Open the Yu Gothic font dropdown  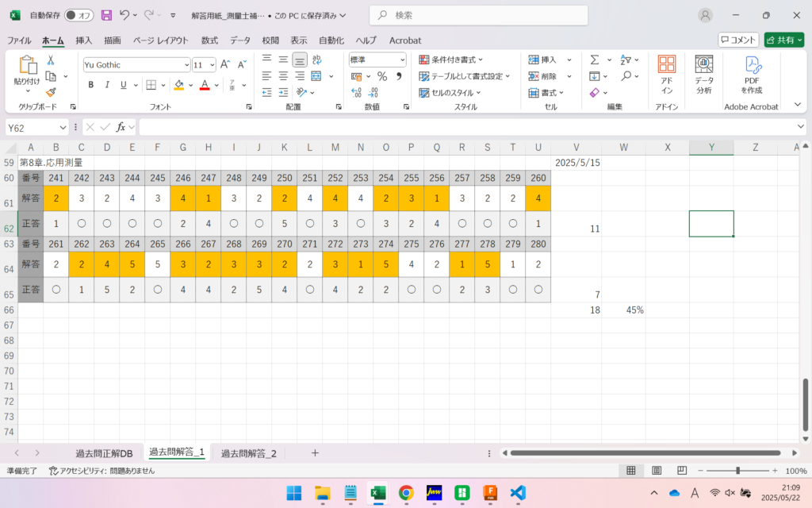[186, 65]
